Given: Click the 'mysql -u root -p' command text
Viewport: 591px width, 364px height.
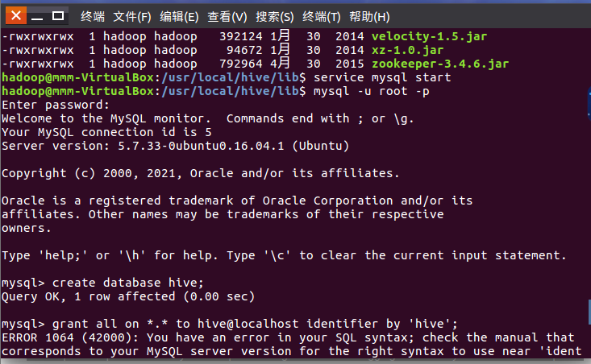Looking at the screenshot, I should tap(371, 92).
